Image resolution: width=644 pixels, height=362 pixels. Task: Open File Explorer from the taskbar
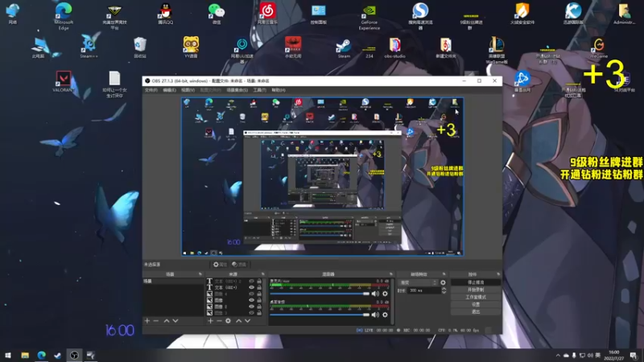(x=25, y=355)
